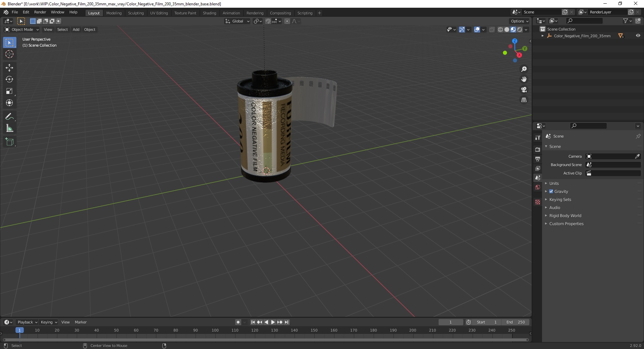This screenshot has width=644, height=349.
Task: Pin the Scene properties panel
Action: tap(638, 136)
